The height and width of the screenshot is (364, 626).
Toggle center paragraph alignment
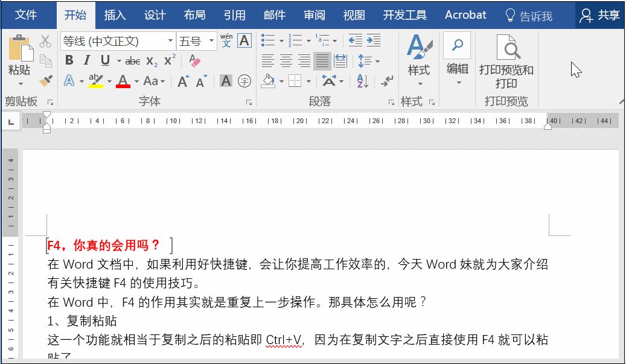[x=287, y=60]
